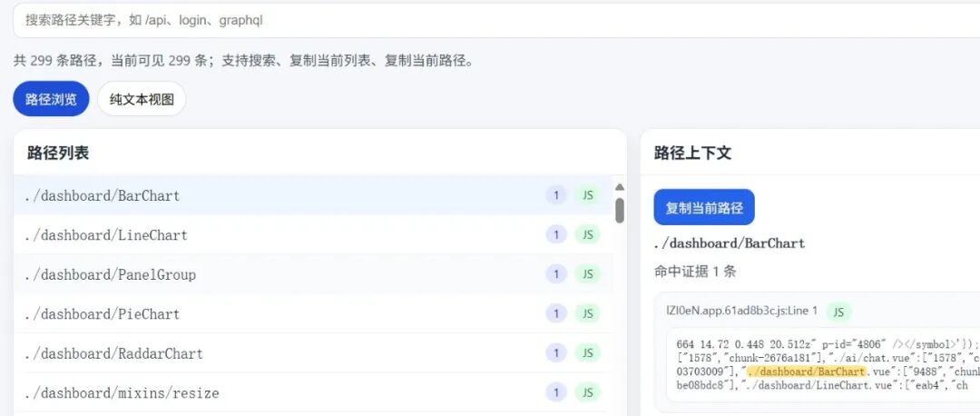The image size is (980, 416).
Task: Click the JS badge on the PieChart row
Action: pyautogui.click(x=587, y=313)
